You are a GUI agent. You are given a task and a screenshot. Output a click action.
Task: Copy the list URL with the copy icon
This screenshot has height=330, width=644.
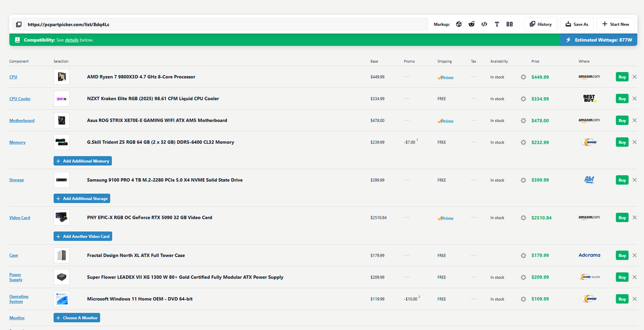[x=19, y=24]
